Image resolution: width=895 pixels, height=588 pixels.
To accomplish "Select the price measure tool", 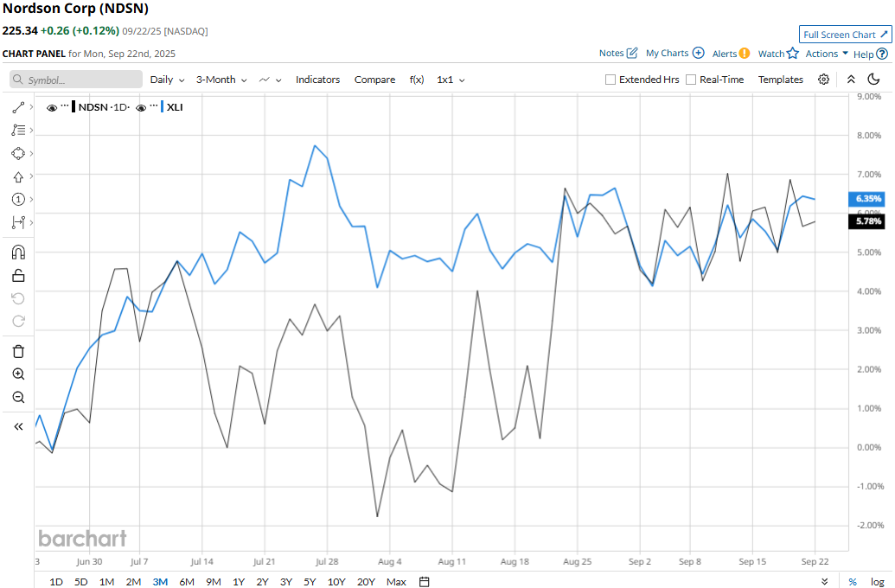I will (x=18, y=222).
